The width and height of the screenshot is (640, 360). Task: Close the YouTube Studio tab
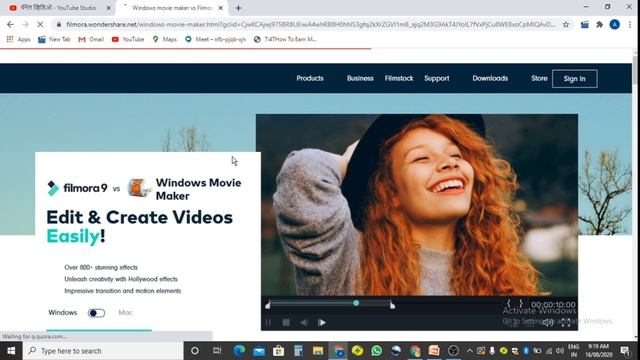[109, 8]
